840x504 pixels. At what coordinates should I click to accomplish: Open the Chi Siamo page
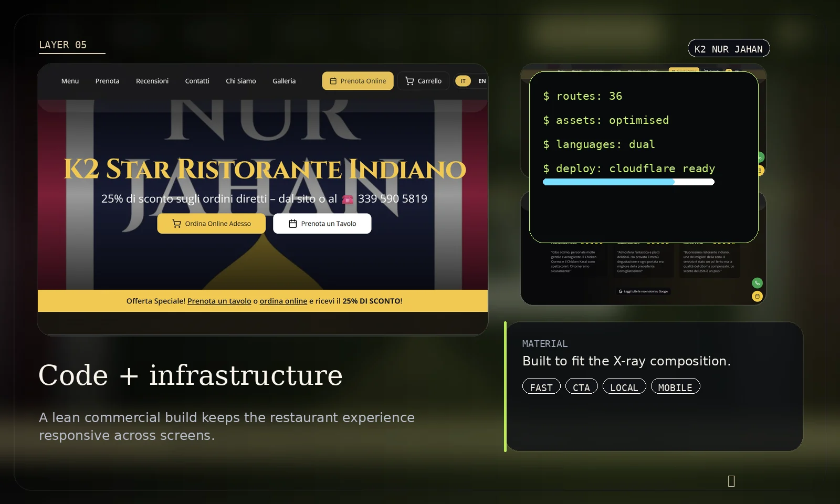coord(241,81)
